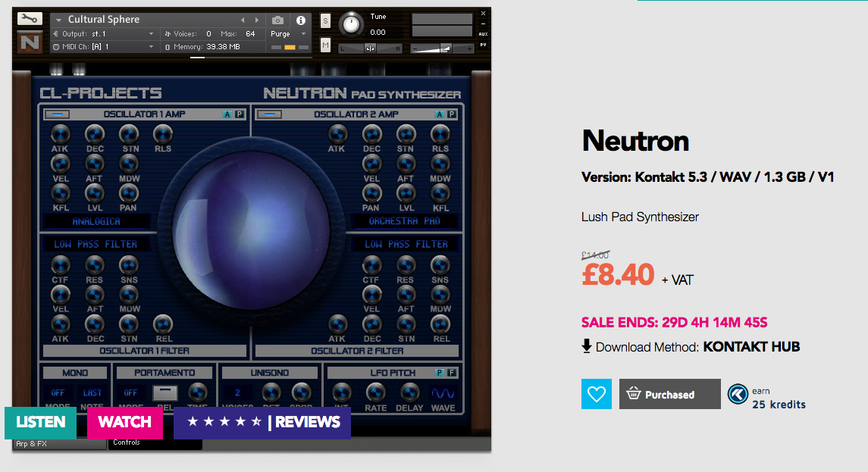Click the kredits K logo icon

coord(738,394)
